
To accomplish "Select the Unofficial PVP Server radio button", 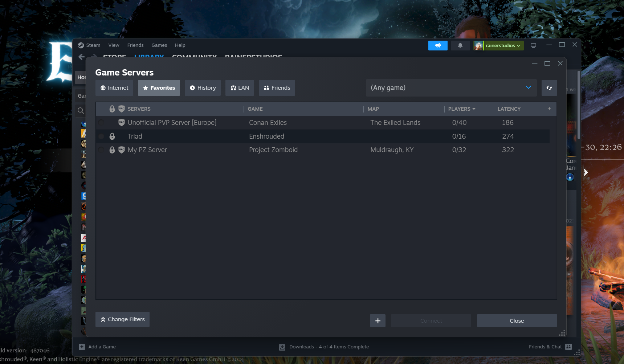I will (101, 123).
